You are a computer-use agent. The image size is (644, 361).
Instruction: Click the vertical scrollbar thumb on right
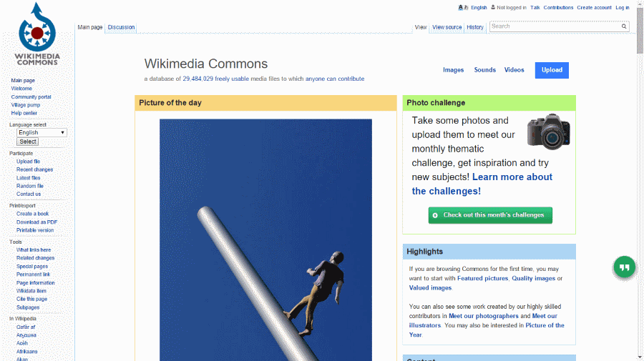(x=640, y=31)
